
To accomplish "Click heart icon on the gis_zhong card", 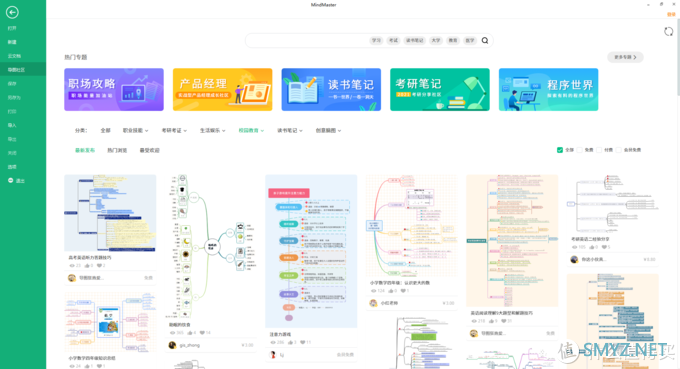I will tap(203, 333).
